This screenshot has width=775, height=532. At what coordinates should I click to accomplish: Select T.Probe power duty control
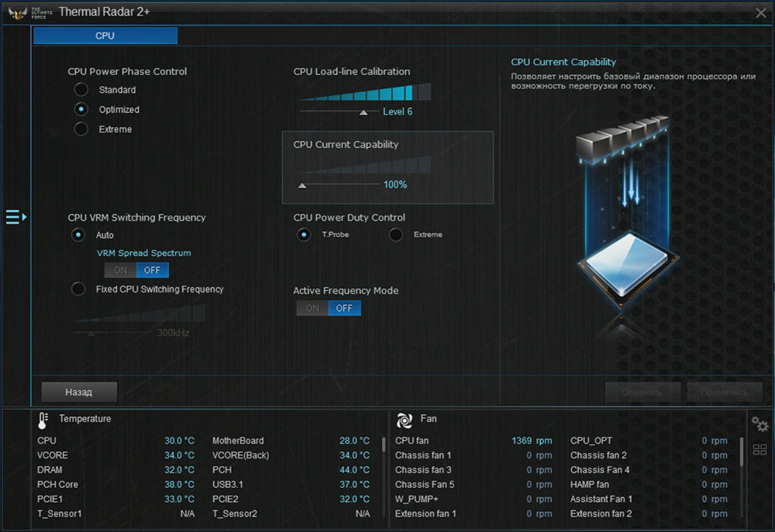304,235
